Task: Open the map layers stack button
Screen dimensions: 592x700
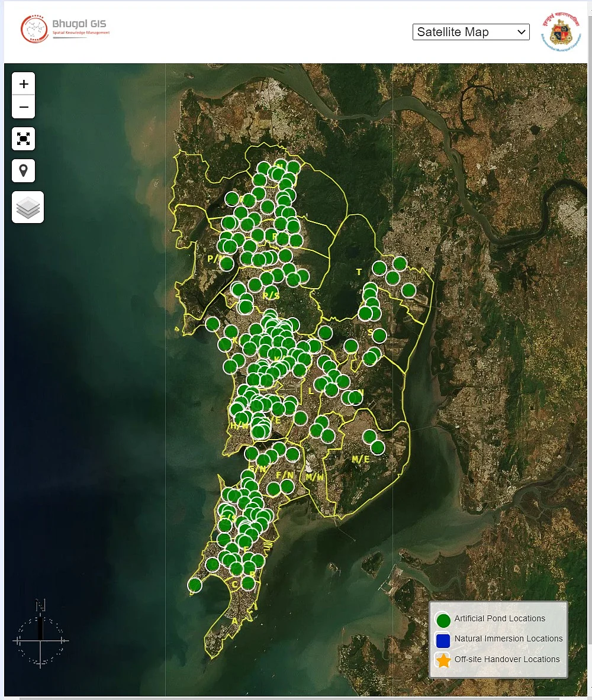Action: 28,207
